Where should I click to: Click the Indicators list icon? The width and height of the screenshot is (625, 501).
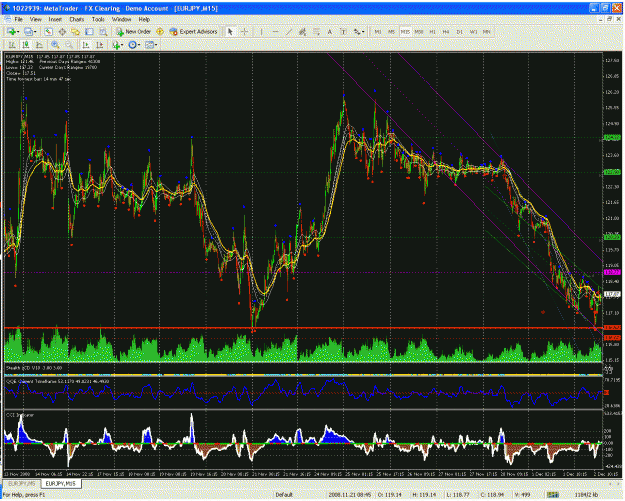(x=116, y=45)
